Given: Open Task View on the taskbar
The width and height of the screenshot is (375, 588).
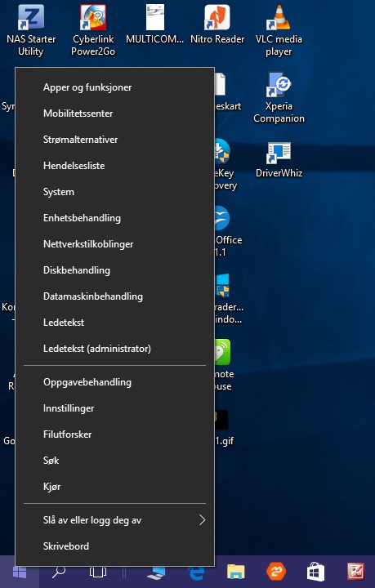Looking at the screenshot, I should 98,572.
